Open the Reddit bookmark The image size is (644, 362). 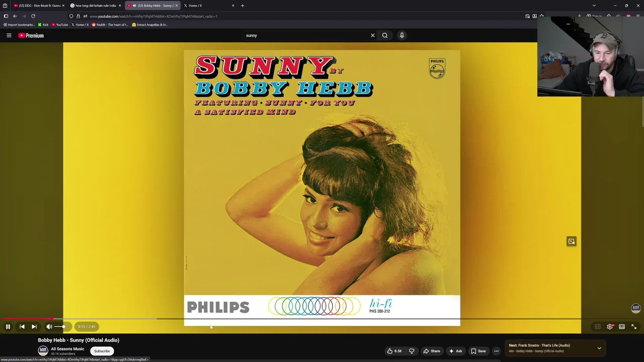pyautogui.click(x=110, y=25)
